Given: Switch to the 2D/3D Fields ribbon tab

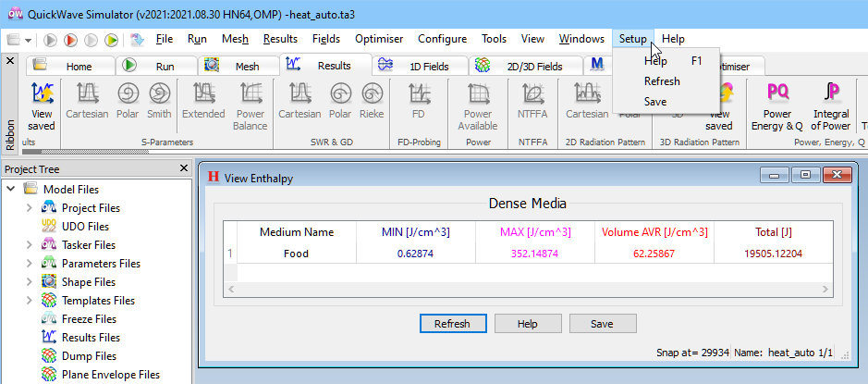Looking at the screenshot, I should coord(526,66).
